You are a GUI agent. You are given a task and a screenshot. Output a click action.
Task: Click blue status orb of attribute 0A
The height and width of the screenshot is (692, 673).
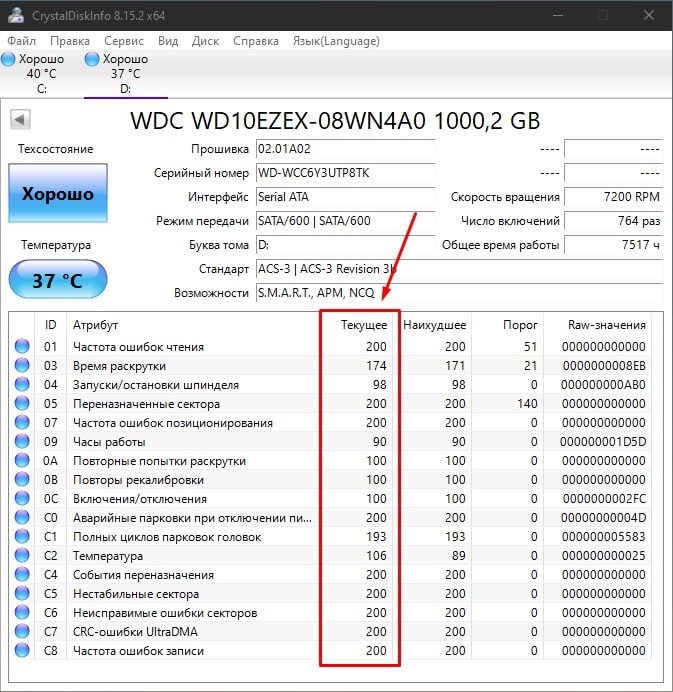[22, 460]
